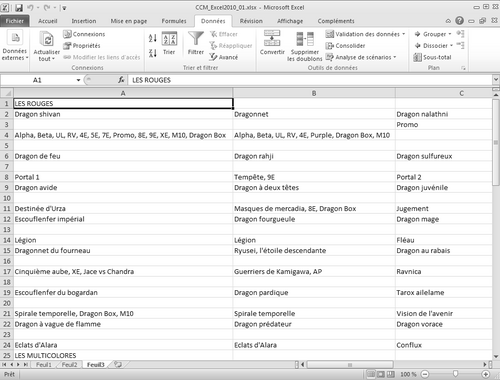Screen dimensions: 500x380
Task: Click Supprimer les doublons
Action: coord(304,46)
